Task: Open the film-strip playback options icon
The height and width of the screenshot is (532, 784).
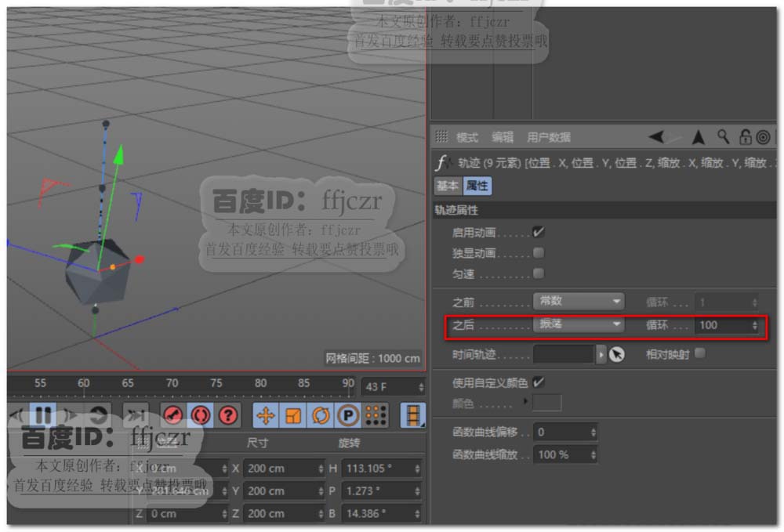Action: [x=413, y=415]
